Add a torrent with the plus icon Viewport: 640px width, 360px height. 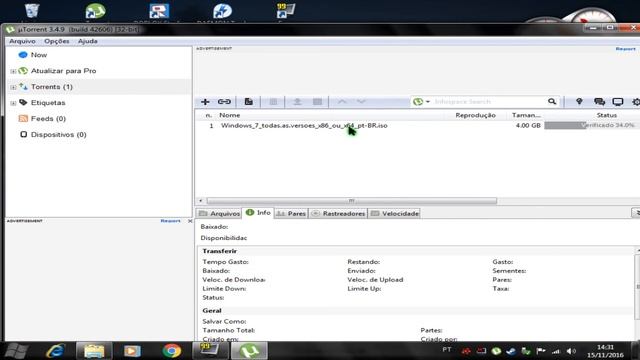[205, 102]
